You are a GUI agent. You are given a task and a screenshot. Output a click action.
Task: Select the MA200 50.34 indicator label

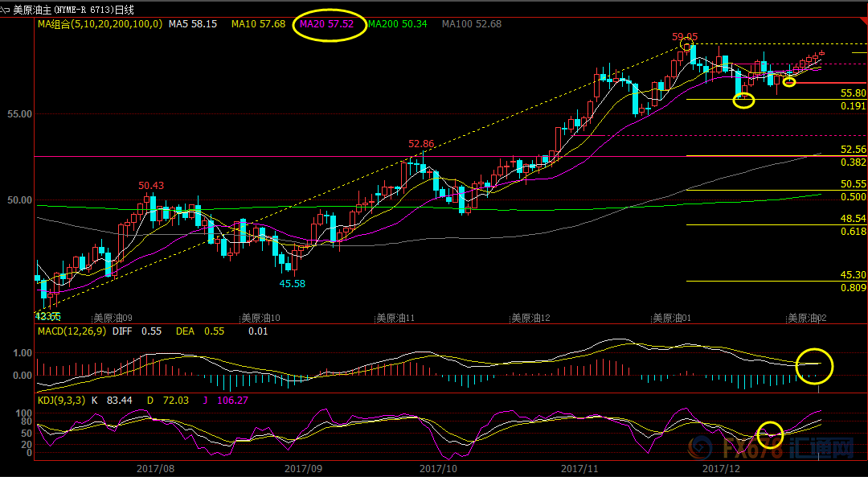[398, 24]
